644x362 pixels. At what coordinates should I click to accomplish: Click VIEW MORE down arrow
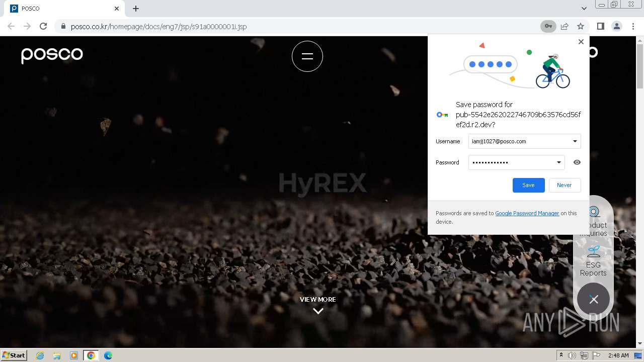(318, 311)
